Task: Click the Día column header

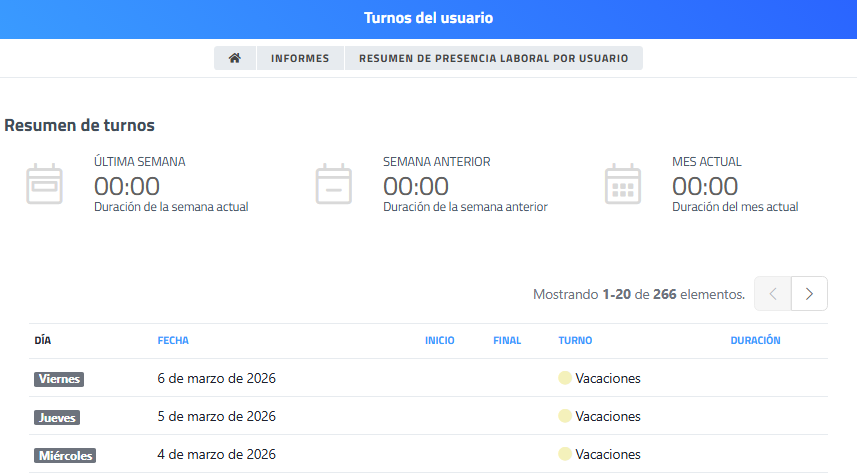Action: tap(43, 341)
